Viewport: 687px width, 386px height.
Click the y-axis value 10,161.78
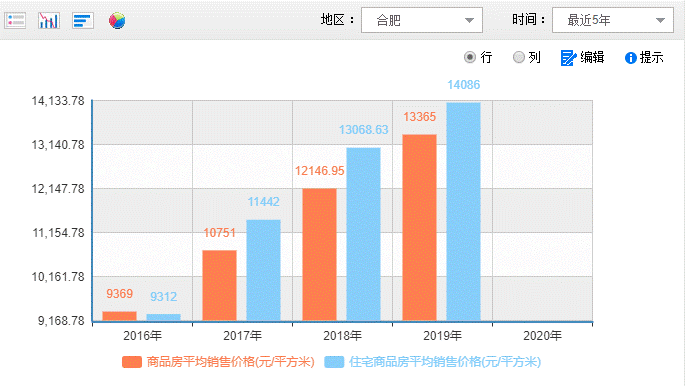point(58,277)
